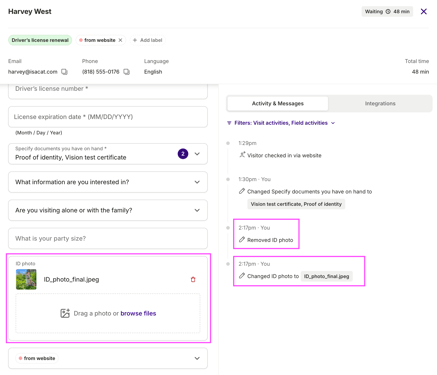Screen dimensions: 437x375
Task: Switch to the Integrations tab
Action: (x=380, y=104)
